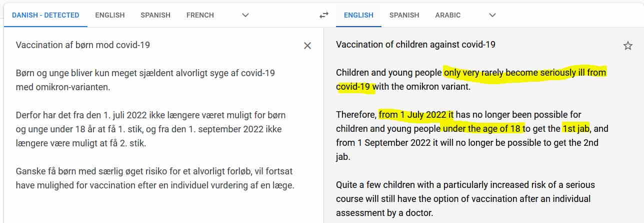This screenshot has width=644, height=223.
Task: Select the Danish - Detected source tab
Action: pos(45,15)
